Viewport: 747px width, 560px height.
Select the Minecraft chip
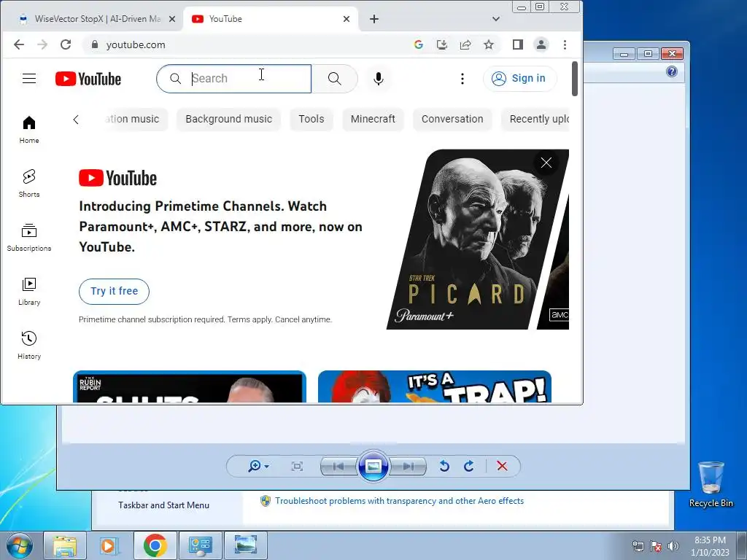[373, 119]
